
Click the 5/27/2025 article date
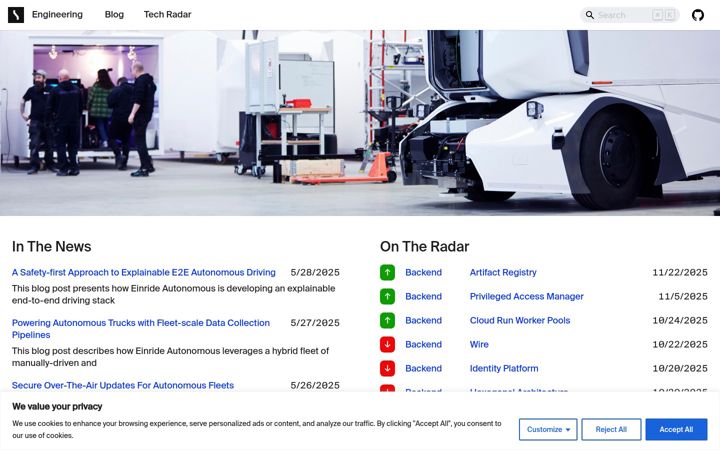pos(315,323)
